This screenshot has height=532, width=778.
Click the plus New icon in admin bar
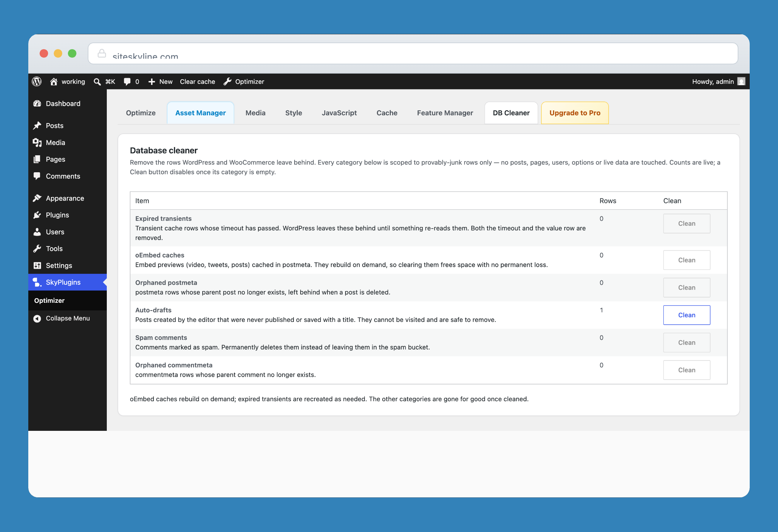pyautogui.click(x=152, y=82)
